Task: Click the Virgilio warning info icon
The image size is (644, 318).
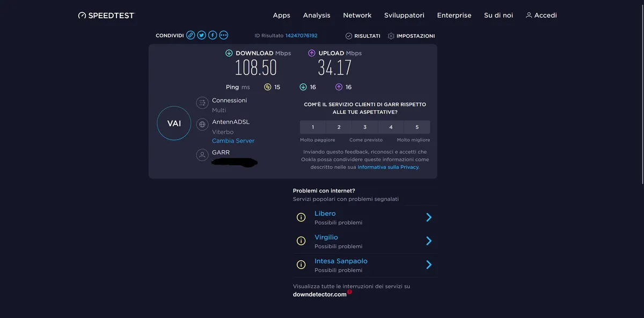Action: [x=301, y=241]
